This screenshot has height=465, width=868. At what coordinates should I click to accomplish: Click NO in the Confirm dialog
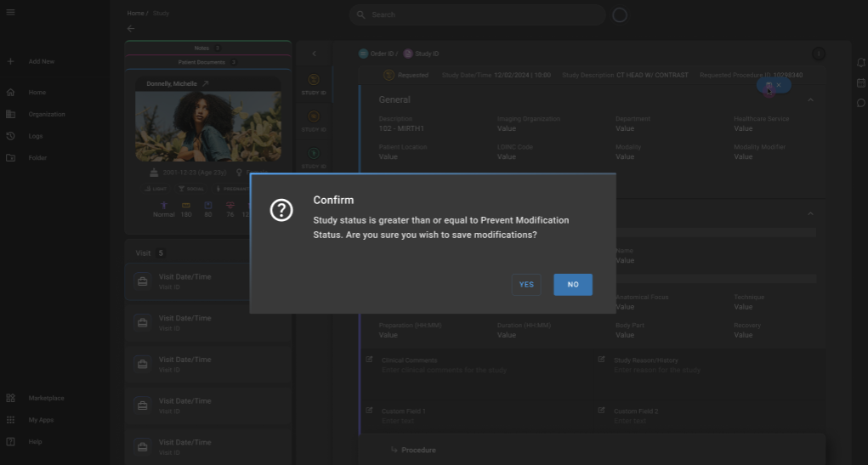[x=572, y=285]
